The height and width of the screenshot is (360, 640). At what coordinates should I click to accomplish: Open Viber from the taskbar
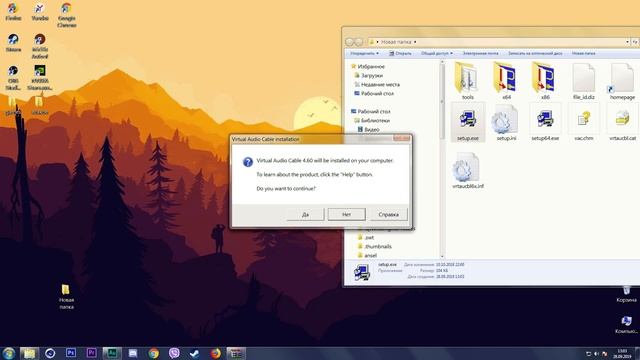[174, 353]
